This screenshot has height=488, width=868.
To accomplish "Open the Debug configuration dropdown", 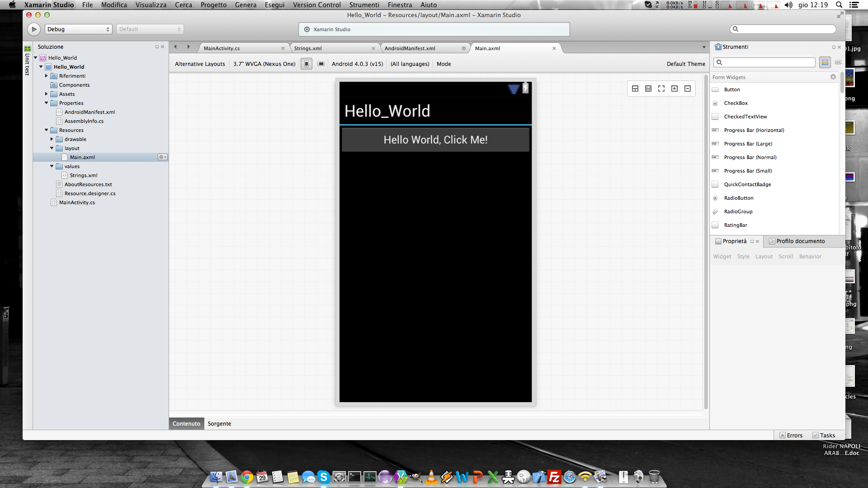I will (78, 29).
